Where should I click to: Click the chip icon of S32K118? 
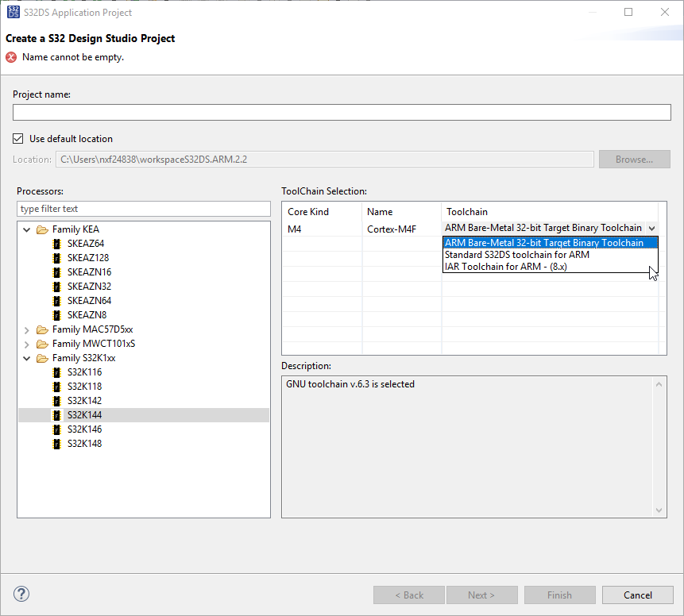click(56, 387)
